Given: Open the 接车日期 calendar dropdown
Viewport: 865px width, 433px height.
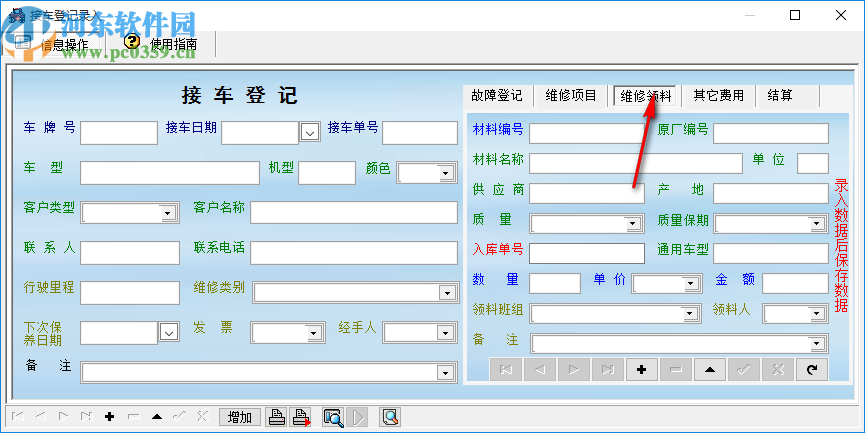Looking at the screenshot, I should click(x=310, y=132).
